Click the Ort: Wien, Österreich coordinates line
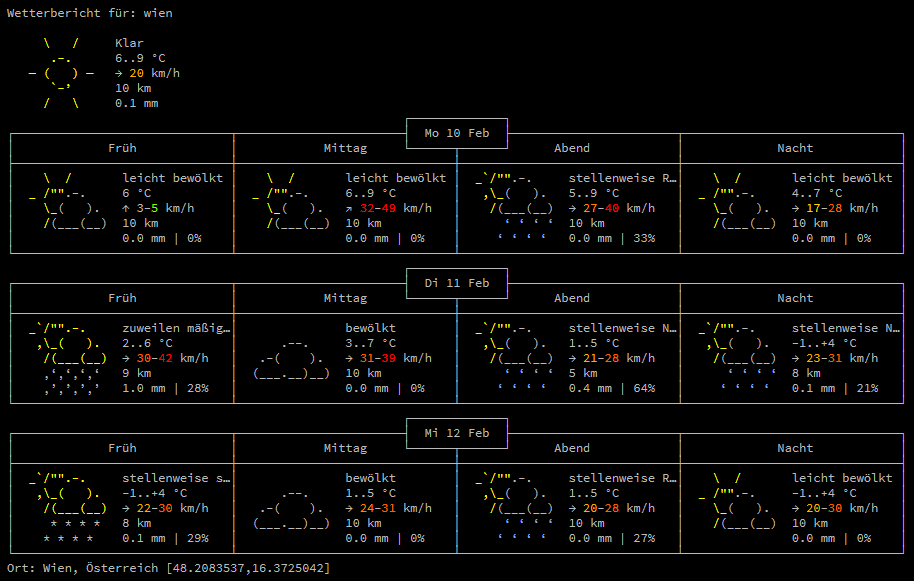This screenshot has width=914, height=581. click(168, 568)
